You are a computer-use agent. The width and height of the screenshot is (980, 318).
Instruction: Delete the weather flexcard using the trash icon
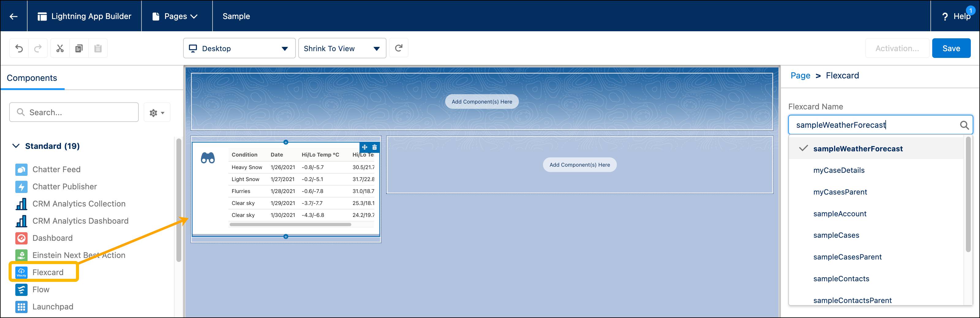(x=374, y=147)
